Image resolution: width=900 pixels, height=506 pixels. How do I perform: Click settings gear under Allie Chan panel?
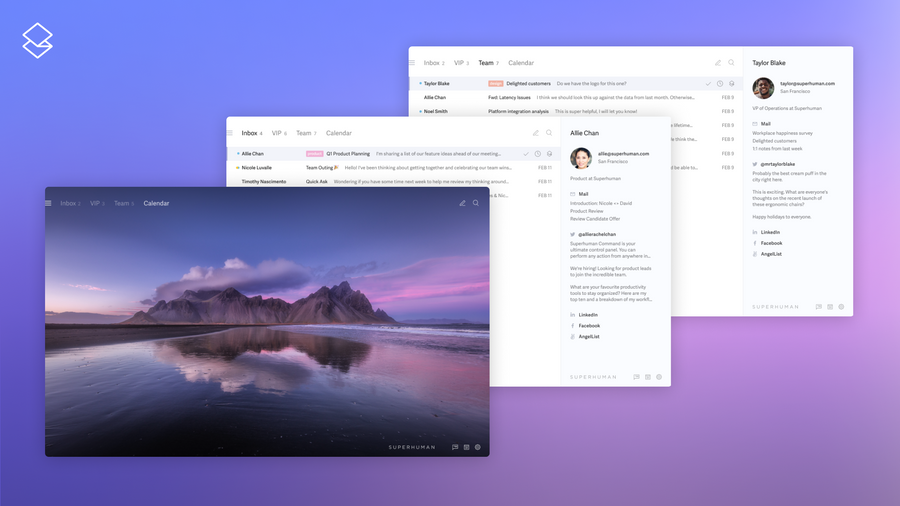[659, 377]
